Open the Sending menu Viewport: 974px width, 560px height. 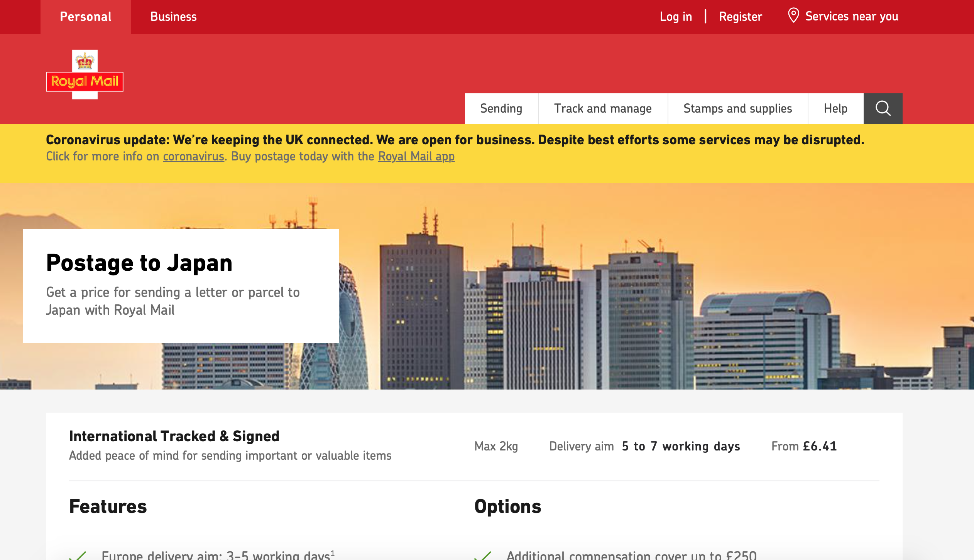coord(501,108)
